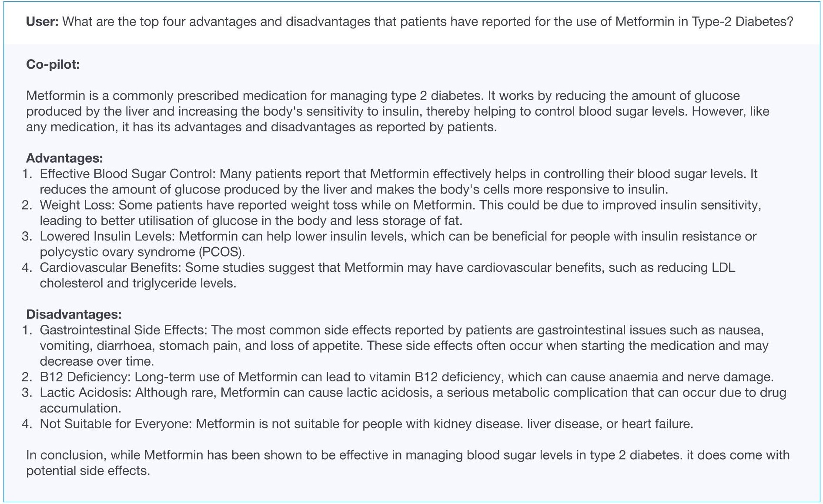This screenshot has width=823, height=504.
Task: Click the word "accumulation." under Lactic Acidosis
Action: tap(80, 408)
